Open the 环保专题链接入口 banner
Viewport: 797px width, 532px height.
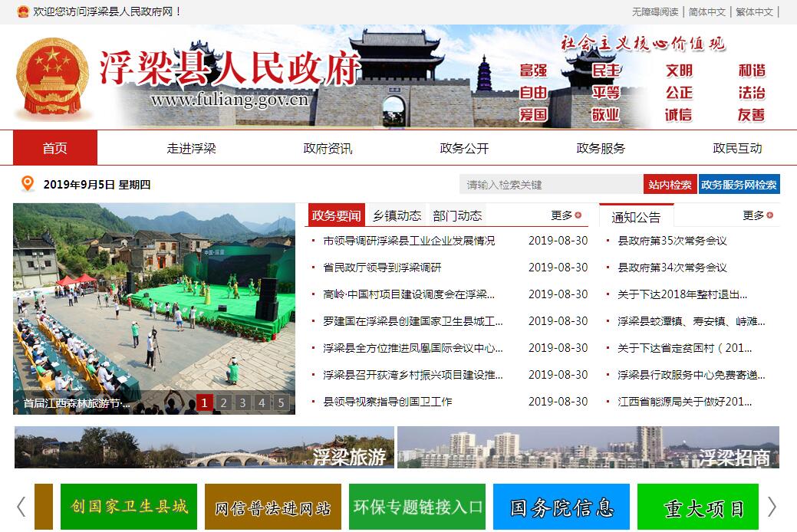417,507
